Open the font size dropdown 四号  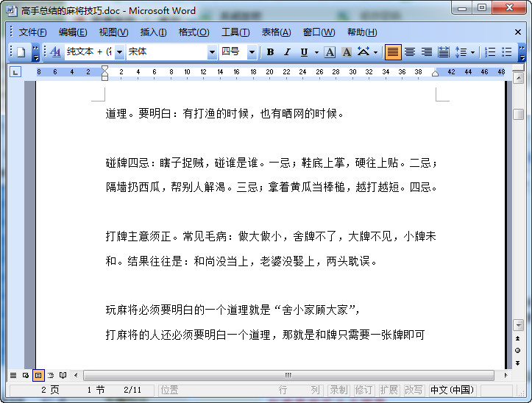[x=252, y=52]
